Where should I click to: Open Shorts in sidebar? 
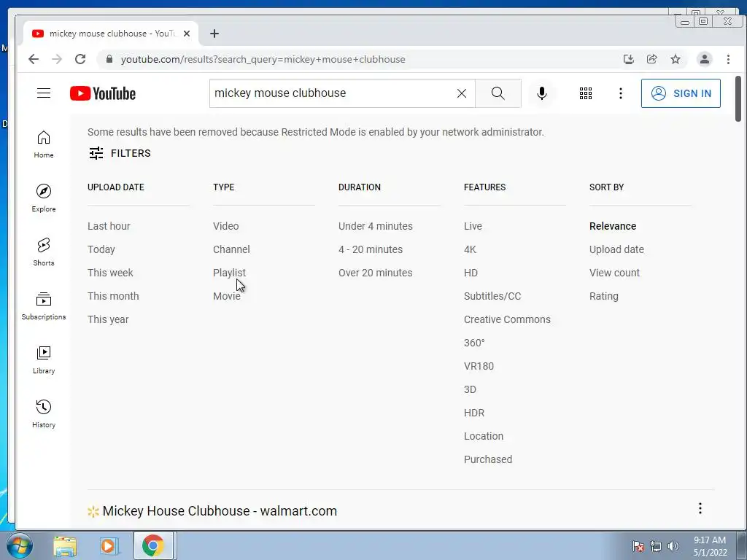point(43,252)
